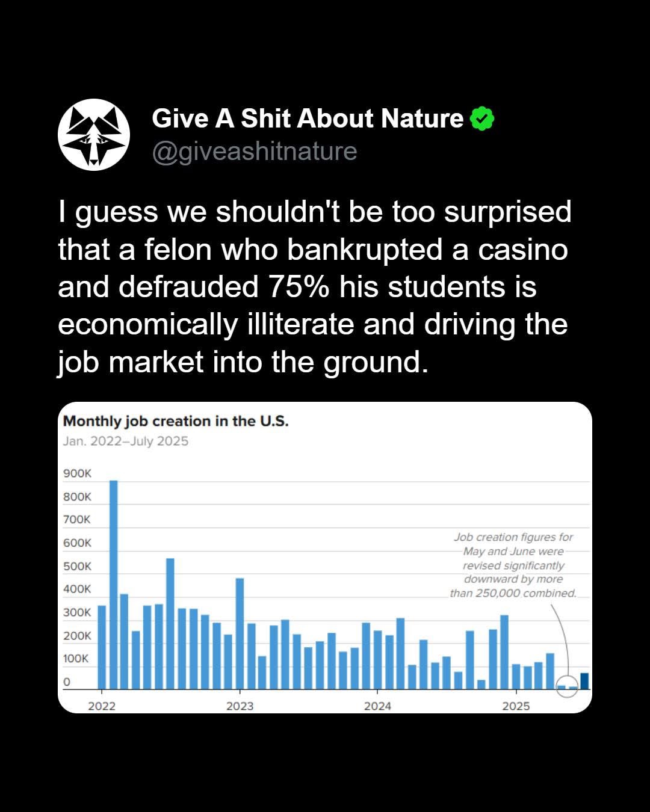650x812 pixels.
Task: Open the Give A Shit About Nature profile name
Action: [308, 118]
